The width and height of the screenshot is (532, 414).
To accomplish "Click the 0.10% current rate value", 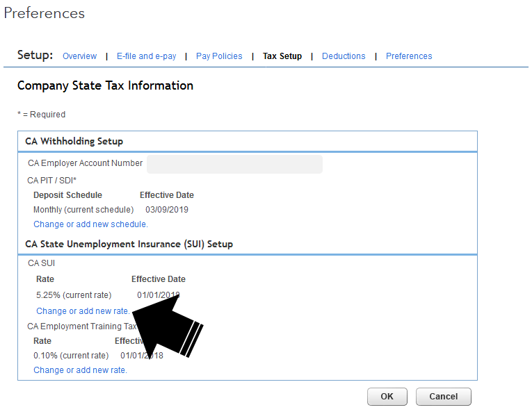I will (71, 356).
